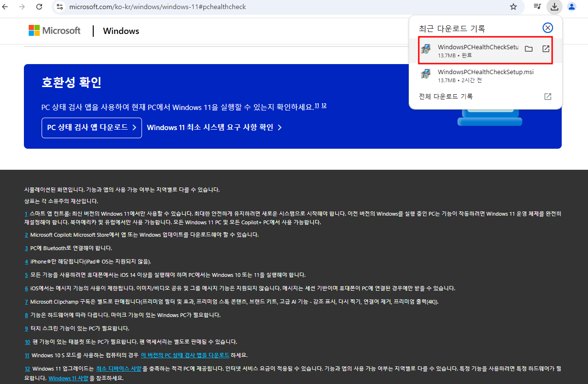The image size is (588, 384).
Task: Follow footnote number 9 about 터치 스크린
Action: [x=26, y=329]
